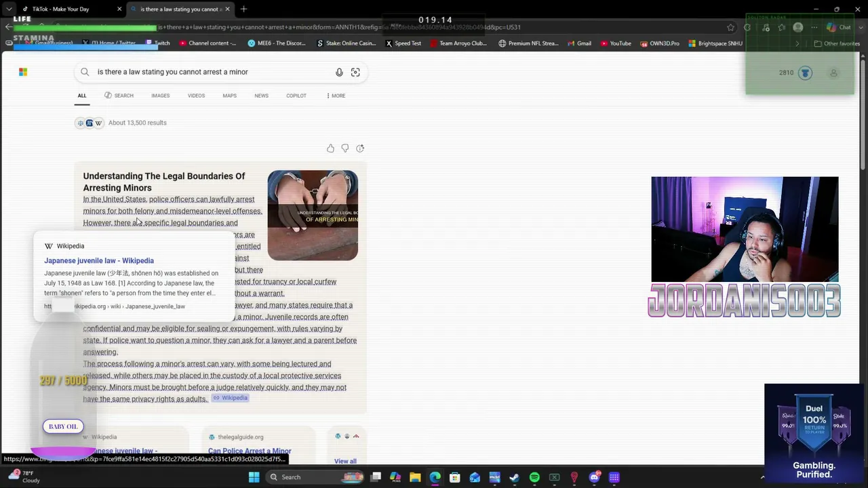Open Stake Online Casino bookmark
Viewport: 868px width, 488px height.
pos(347,43)
